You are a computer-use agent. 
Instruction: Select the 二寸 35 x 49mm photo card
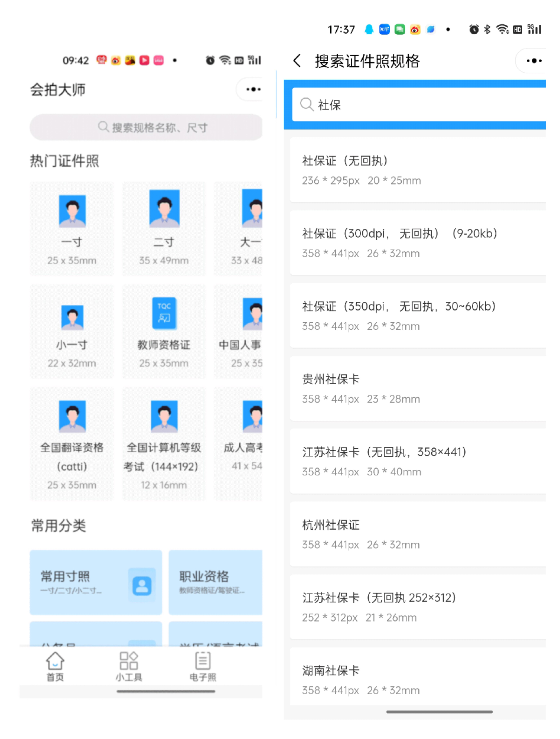click(164, 229)
